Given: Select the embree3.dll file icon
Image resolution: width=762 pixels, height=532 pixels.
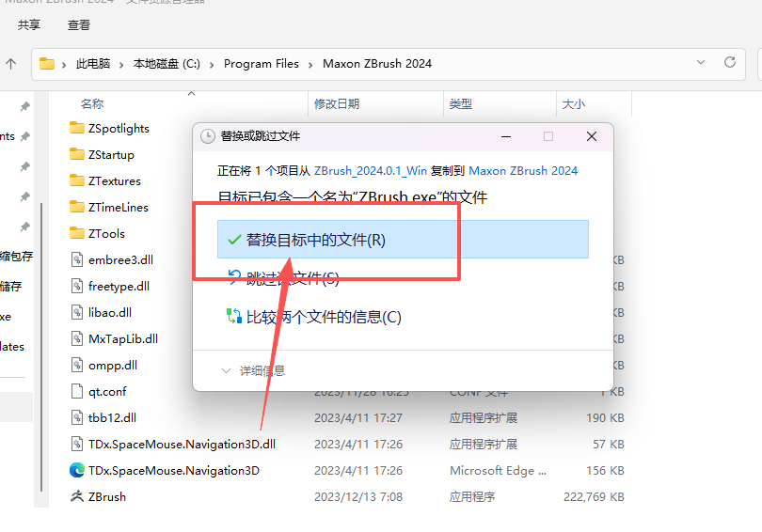Looking at the screenshot, I should coord(77,259).
